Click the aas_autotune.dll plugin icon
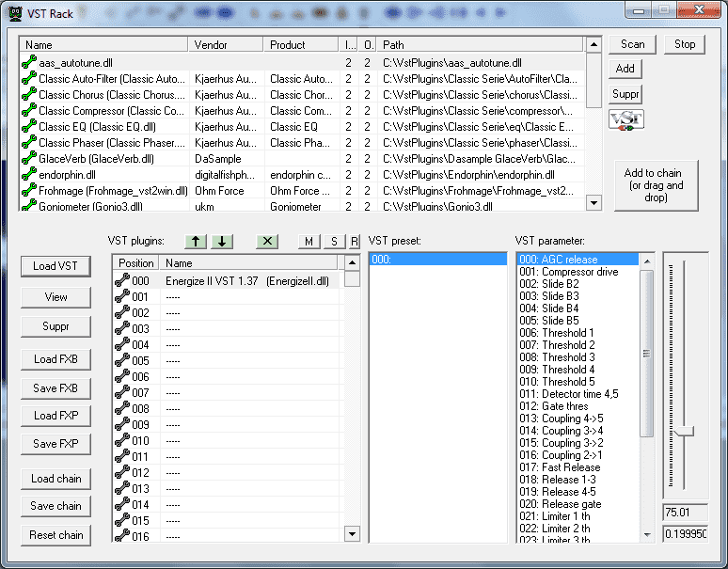 click(x=29, y=62)
